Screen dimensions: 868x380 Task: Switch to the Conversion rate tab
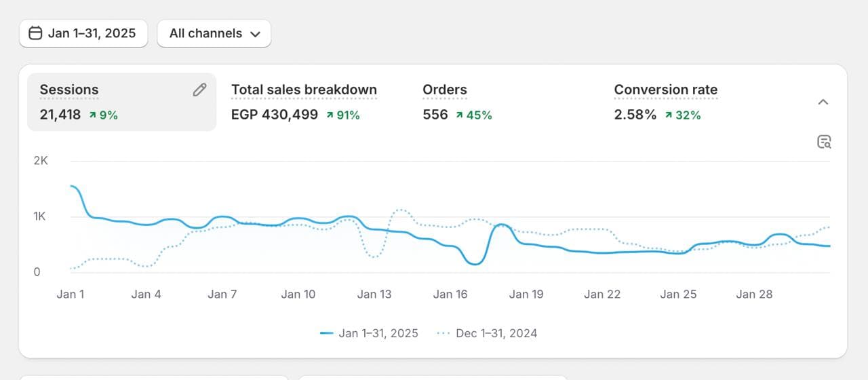pyautogui.click(x=665, y=90)
